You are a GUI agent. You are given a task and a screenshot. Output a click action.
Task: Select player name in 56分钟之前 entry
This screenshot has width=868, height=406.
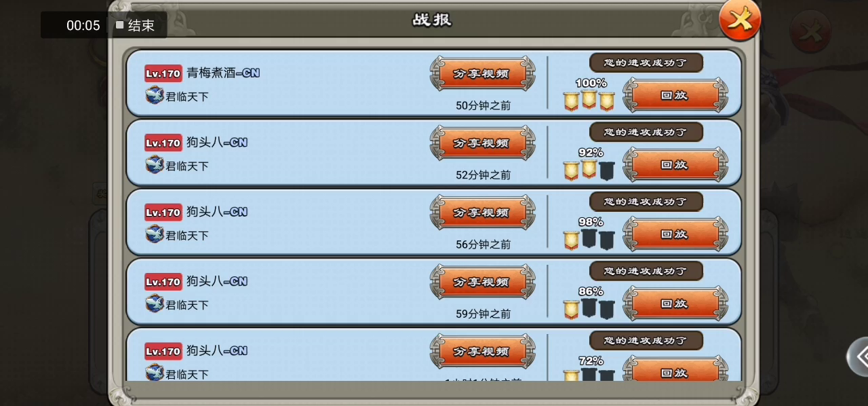[x=217, y=212]
